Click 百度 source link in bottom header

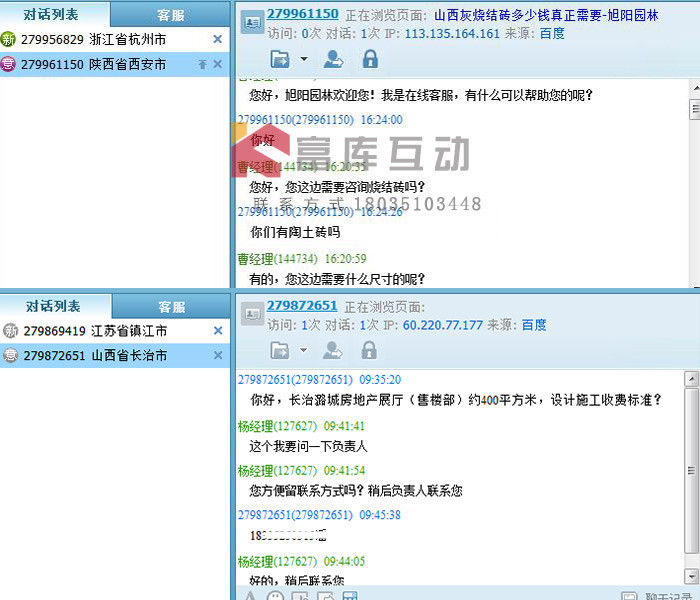(534, 325)
